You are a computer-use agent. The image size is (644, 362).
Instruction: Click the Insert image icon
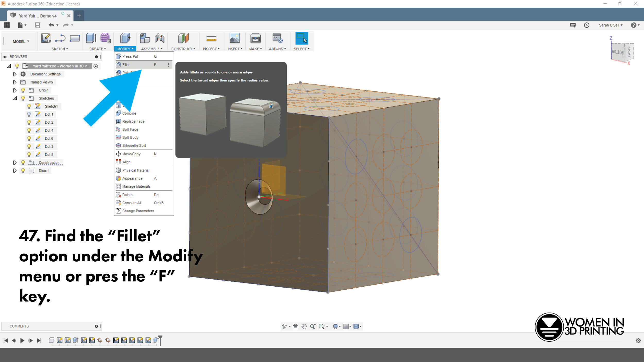pyautogui.click(x=235, y=38)
